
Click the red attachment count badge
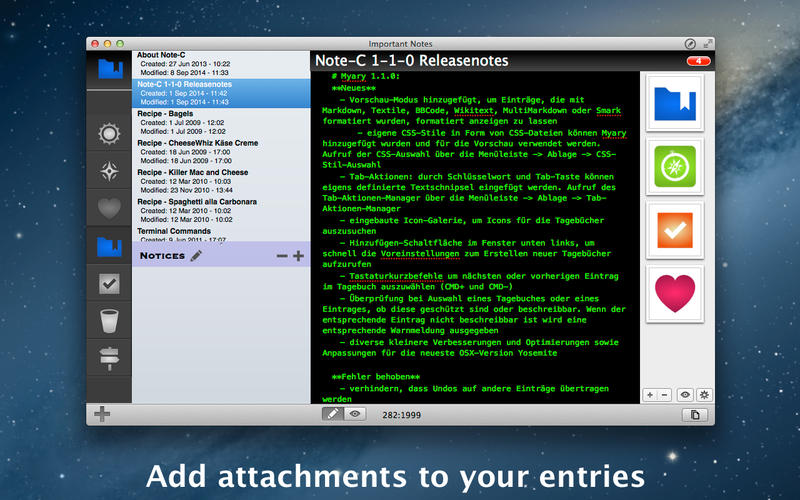click(x=698, y=61)
